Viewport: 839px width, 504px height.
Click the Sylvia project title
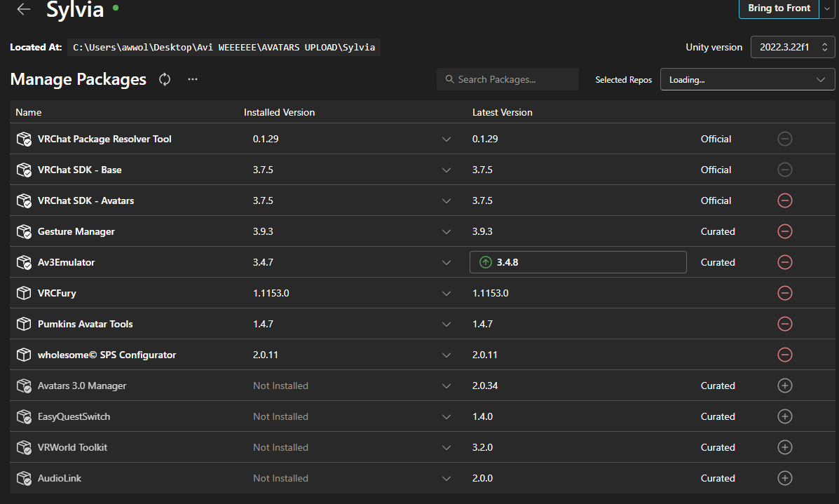75,10
